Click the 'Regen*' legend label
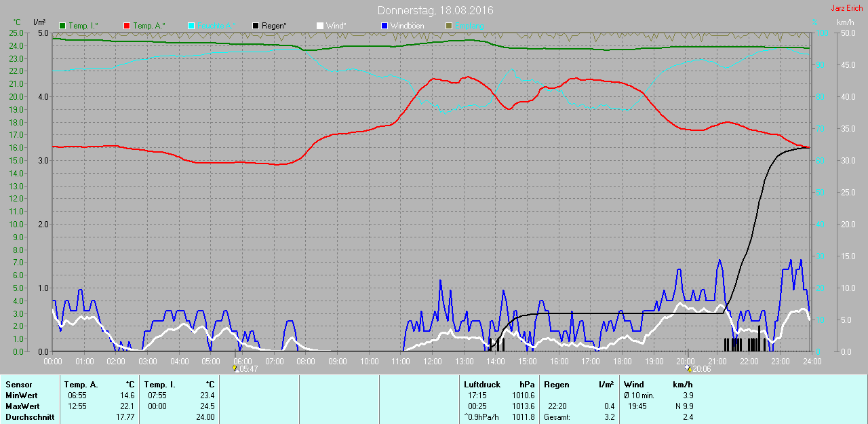868x424 pixels. pyautogui.click(x=274, y=26)
